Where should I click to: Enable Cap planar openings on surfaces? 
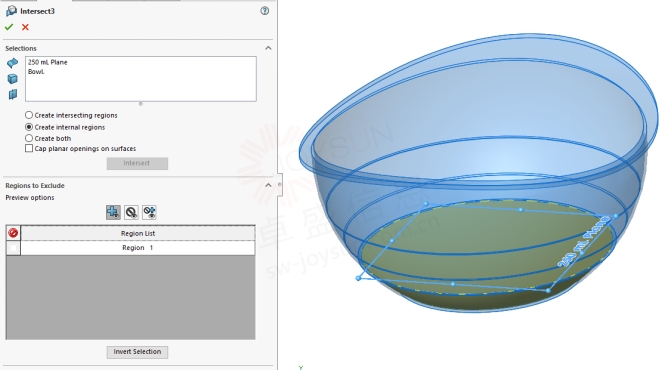29,149
